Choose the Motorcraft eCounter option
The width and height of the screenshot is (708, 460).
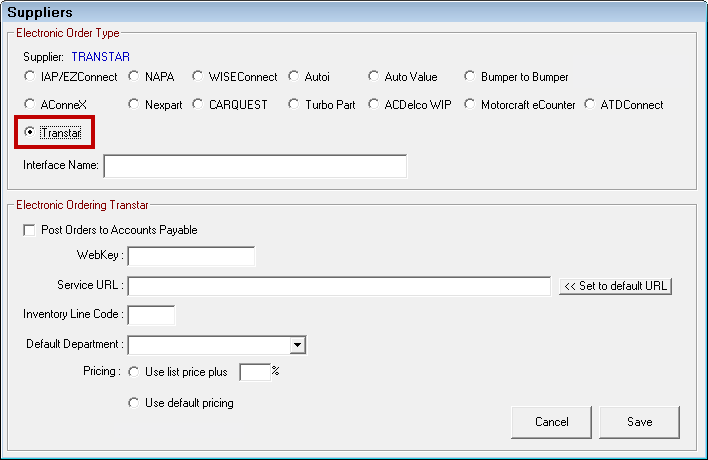(470, 105)
